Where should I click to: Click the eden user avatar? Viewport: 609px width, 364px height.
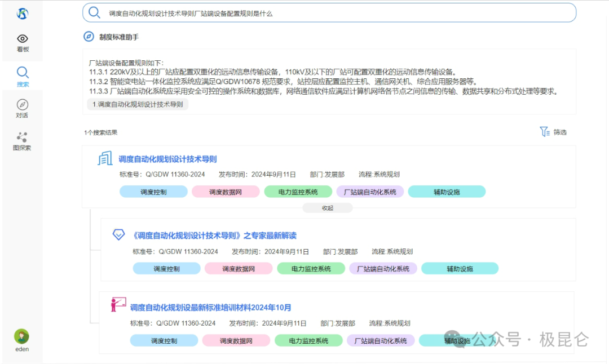pyautogui.click(x=22, y=336)
